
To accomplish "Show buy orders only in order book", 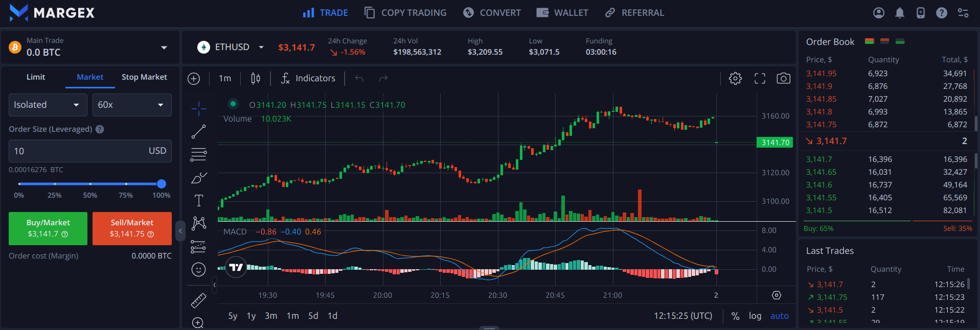I will click(x=900, y=41).
